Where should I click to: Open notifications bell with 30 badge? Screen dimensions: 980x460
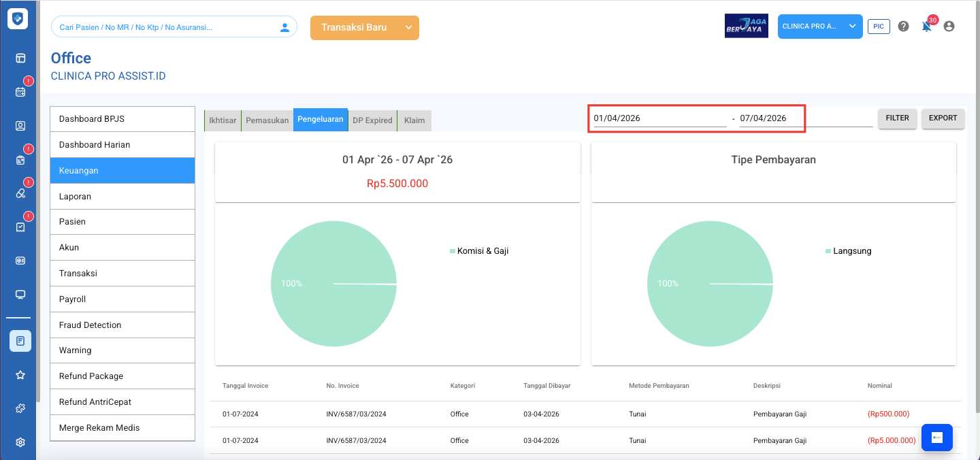tap(926, 27)
